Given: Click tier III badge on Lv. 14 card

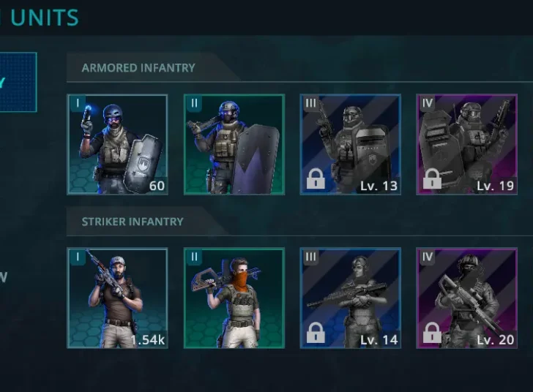Looking at the screenshot, I should (310, 257).
